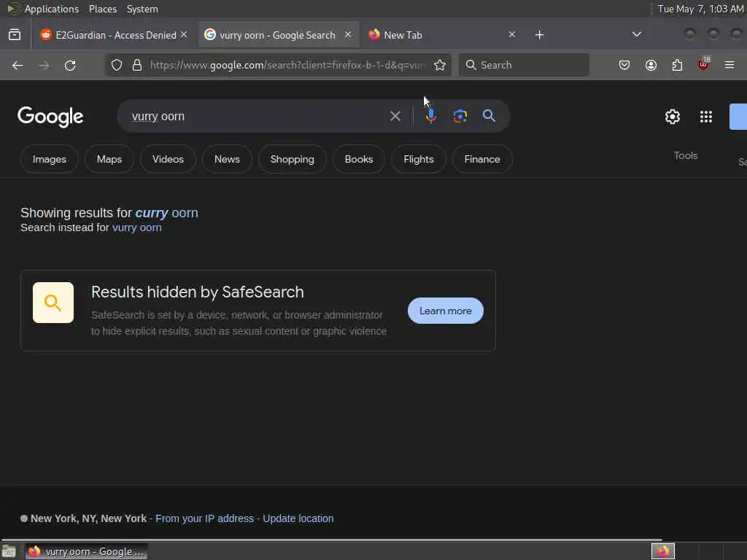The width and height of the screenshot is (747, 560).
Task: Submit search with magnifier icon
Action: point(489,116)
